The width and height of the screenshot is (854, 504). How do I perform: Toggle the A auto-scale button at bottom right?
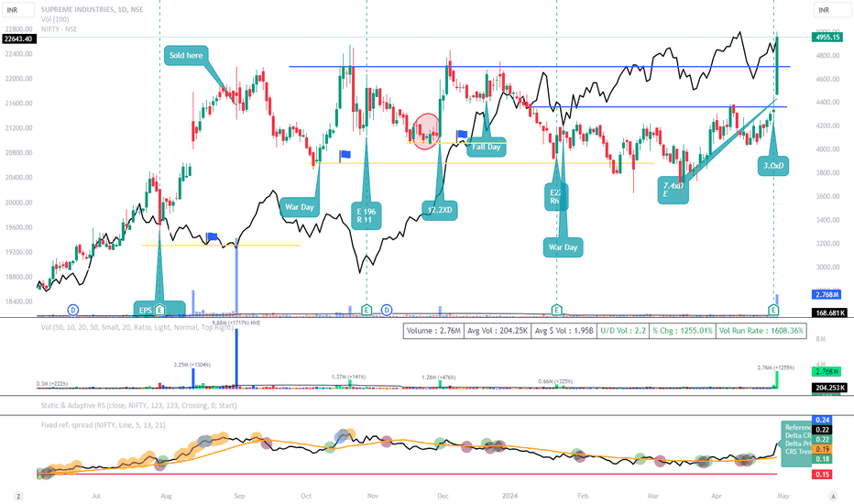pos(833,496)
